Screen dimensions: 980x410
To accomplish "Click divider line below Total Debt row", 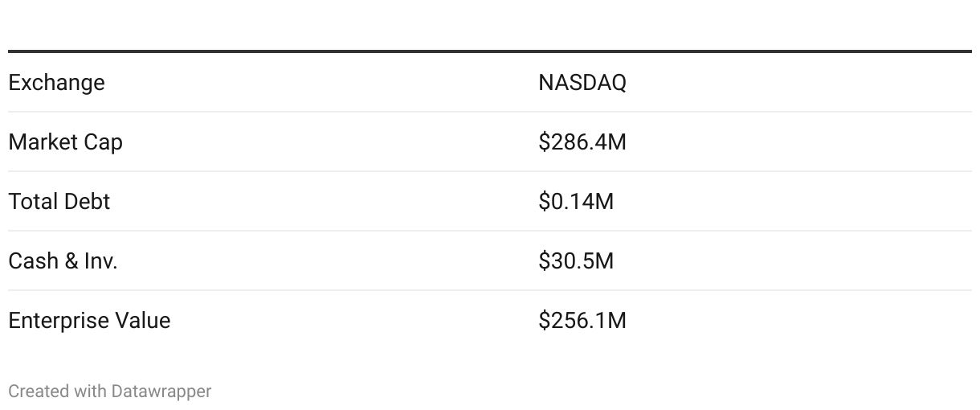I will (490, 231).
